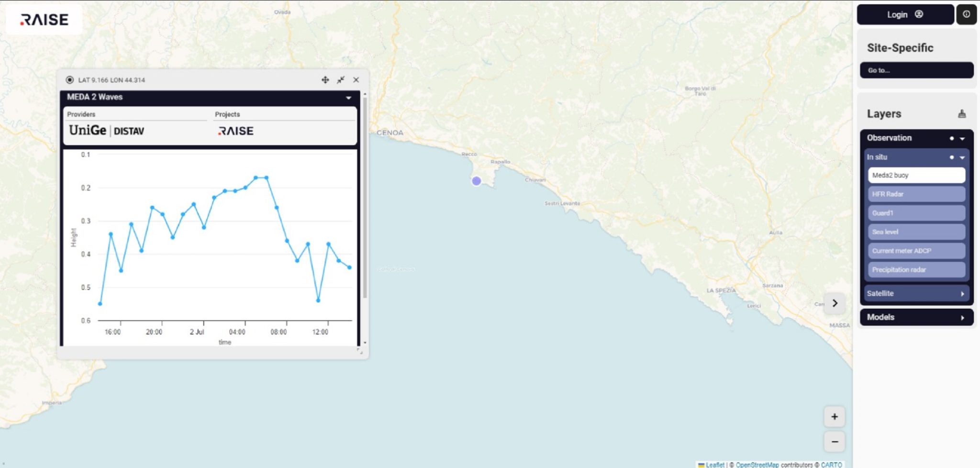Open the info icon in the top-right corner

[966, 14]
